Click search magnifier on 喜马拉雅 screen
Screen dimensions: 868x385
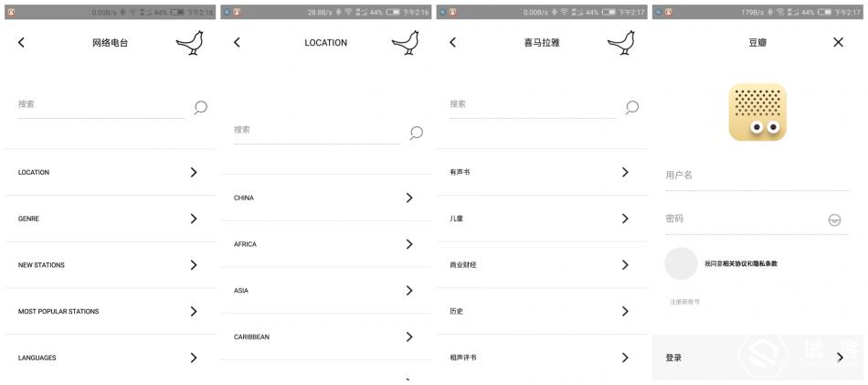(631, 107)
